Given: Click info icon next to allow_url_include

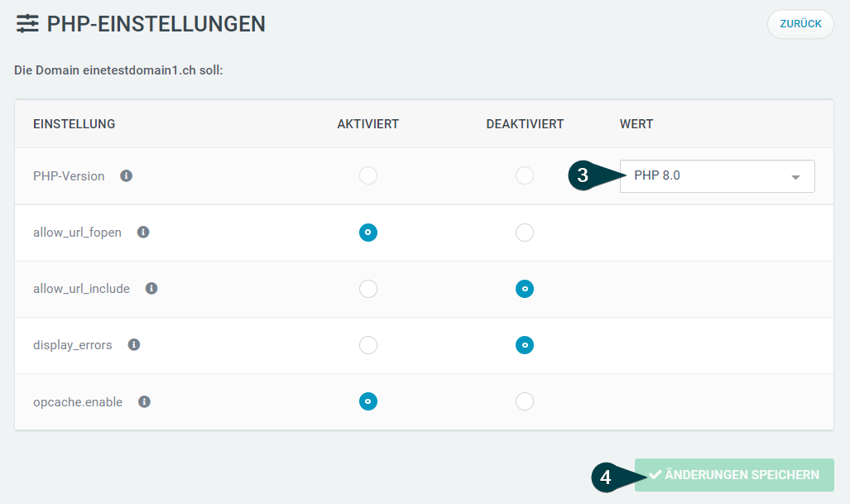Looking at the screenshot, I should (151, 288).
